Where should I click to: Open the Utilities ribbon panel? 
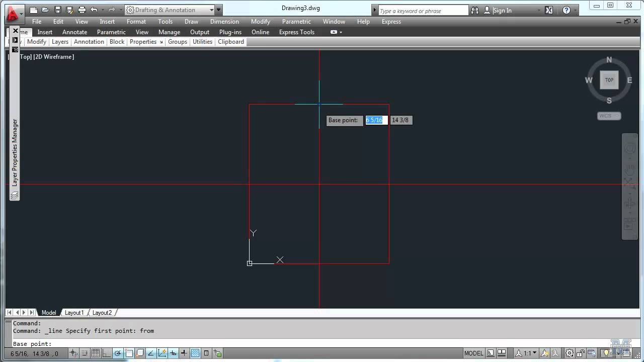point(203,42)
